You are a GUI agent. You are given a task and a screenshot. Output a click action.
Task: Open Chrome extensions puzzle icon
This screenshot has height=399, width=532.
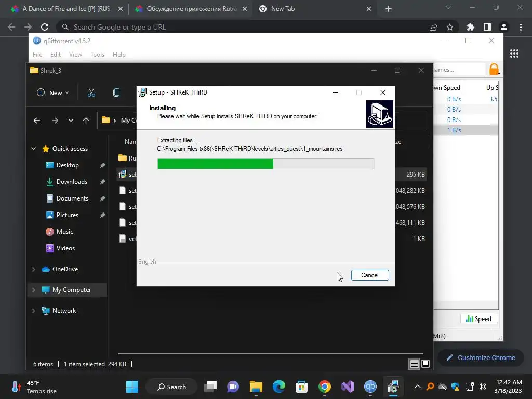pyautogui.click(x=471, y=27)
